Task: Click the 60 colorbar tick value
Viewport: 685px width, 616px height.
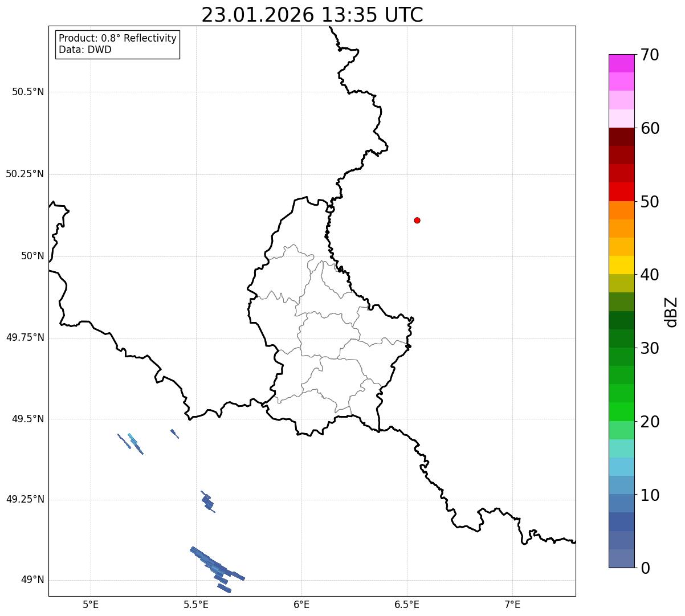Action: pos(650,128)
